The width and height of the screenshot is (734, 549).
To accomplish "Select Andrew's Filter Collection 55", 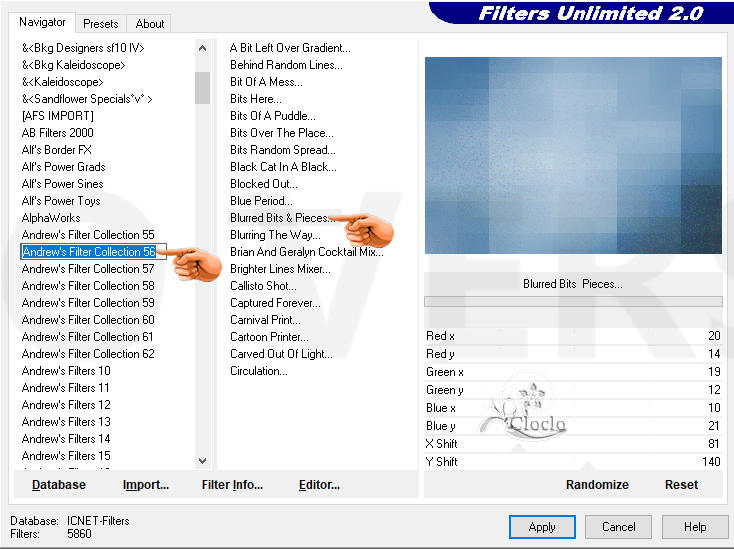I will click(x=88, y=234).
